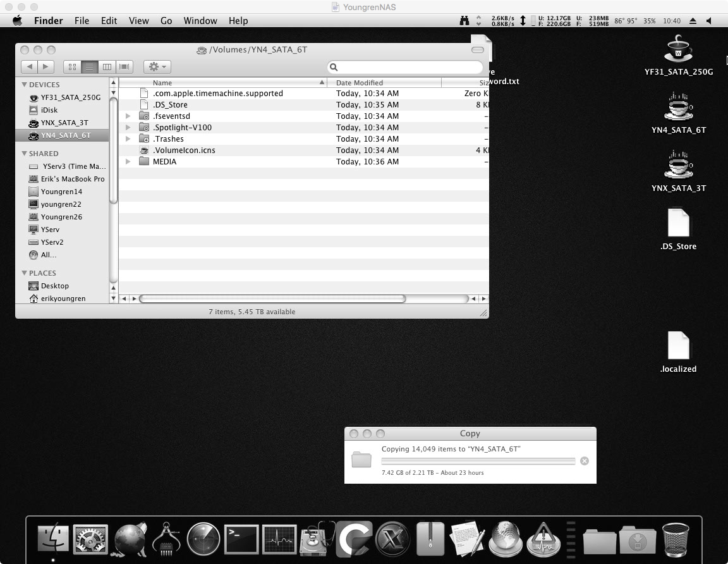Switch Finder to Cover Flow view
This screenshot has width=728, height=564.
click(124, 67)
